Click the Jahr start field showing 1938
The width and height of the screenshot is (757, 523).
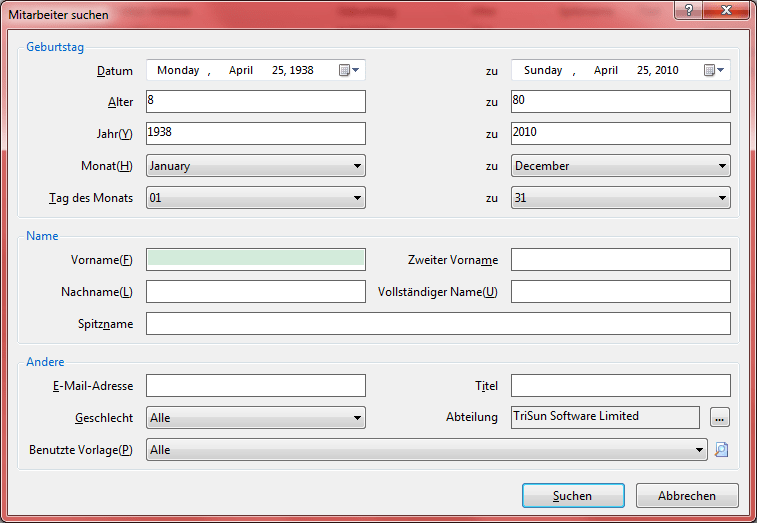click(x=256, y=133)
